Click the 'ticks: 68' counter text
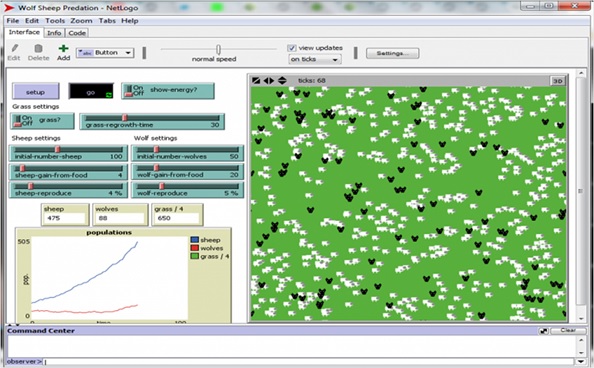Screen dimensions: 594x368 point(311,80)
